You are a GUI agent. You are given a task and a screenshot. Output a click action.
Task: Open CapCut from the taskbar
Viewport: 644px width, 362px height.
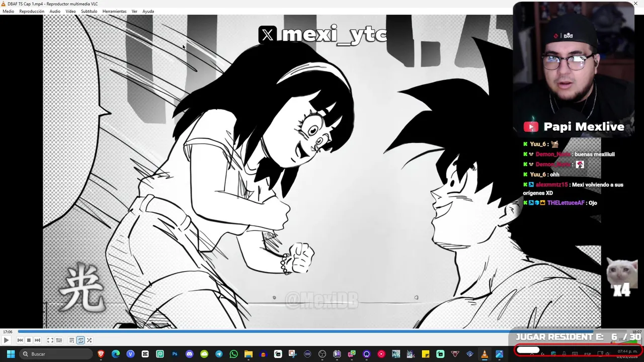145,354
